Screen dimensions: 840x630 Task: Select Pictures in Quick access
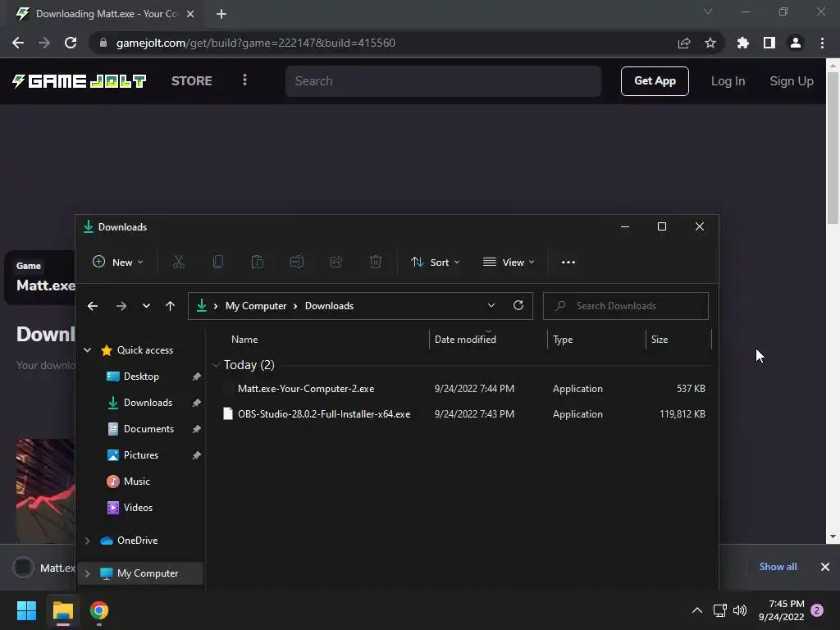click(x=141, y=455)
